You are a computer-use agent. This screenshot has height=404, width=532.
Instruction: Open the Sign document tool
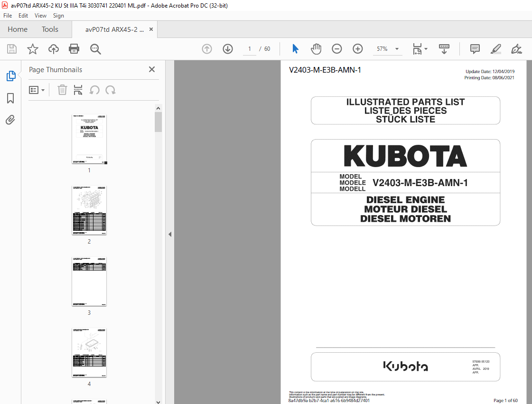516,49
